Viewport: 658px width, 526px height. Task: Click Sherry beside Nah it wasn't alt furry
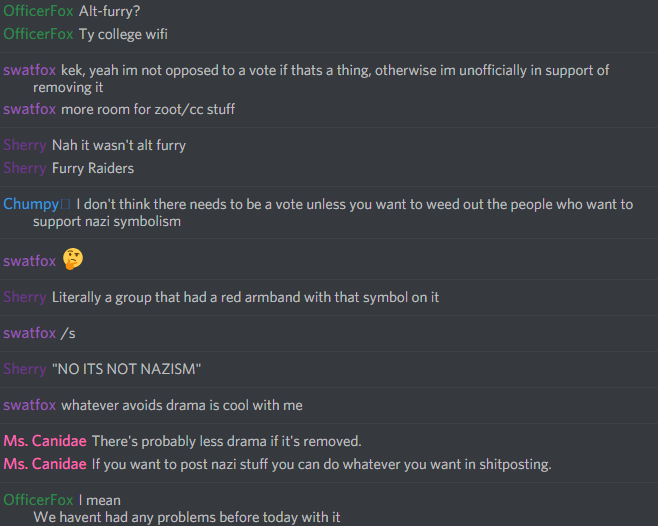[25, 145]
